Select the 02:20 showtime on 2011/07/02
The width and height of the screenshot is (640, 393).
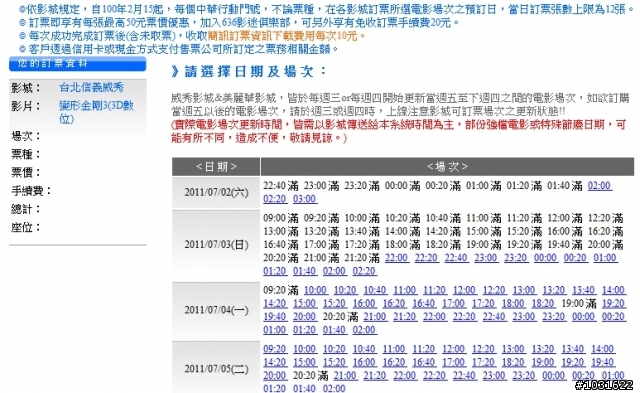pos(275,199)
